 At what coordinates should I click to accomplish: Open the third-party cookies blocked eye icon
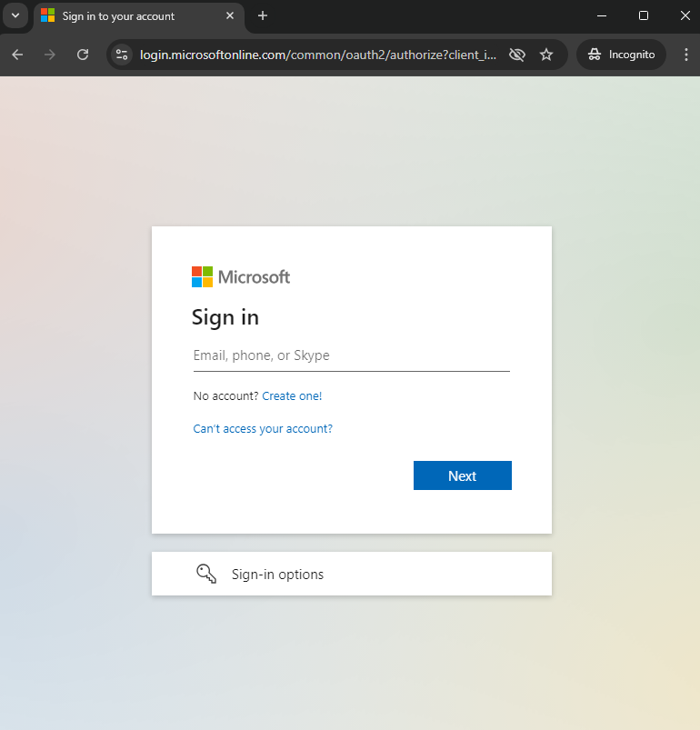pos(517,55)
